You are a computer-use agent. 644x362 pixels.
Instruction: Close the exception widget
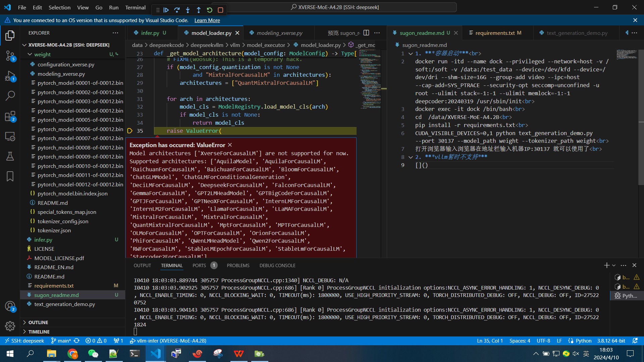pyautogui.click(x=230, y=145)
